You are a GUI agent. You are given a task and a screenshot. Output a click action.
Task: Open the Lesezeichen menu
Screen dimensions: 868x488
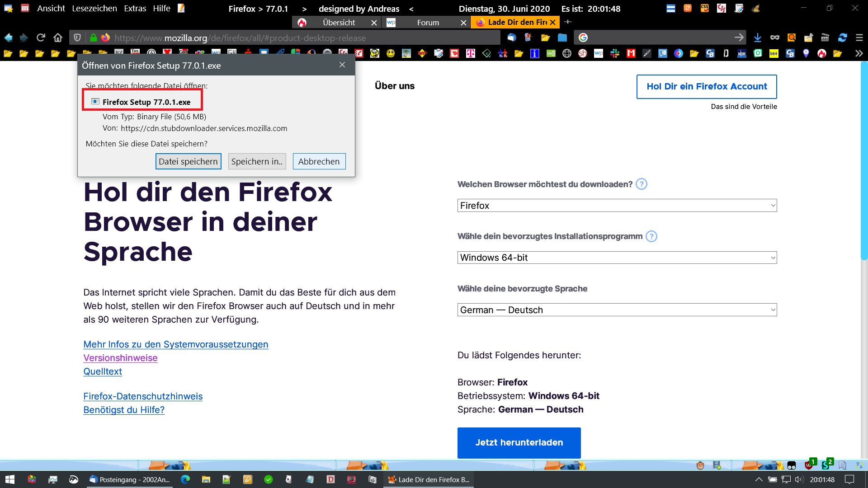94,9
